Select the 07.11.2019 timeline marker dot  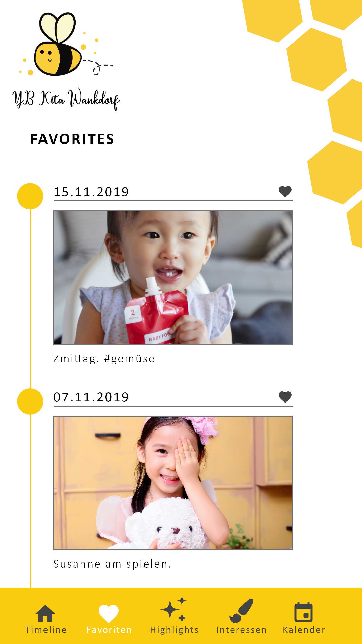coord(30,401)
